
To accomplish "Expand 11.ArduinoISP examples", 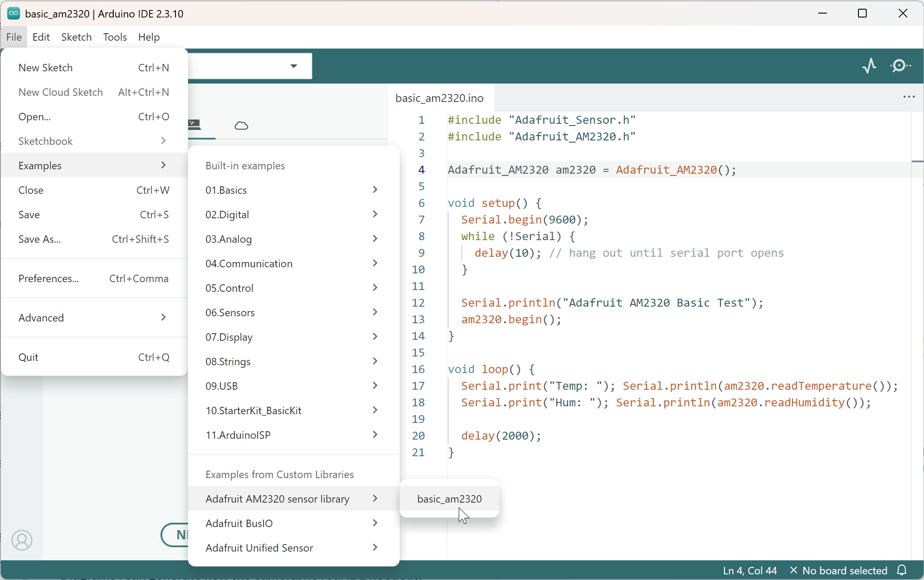I will click(x=293, y=435).
